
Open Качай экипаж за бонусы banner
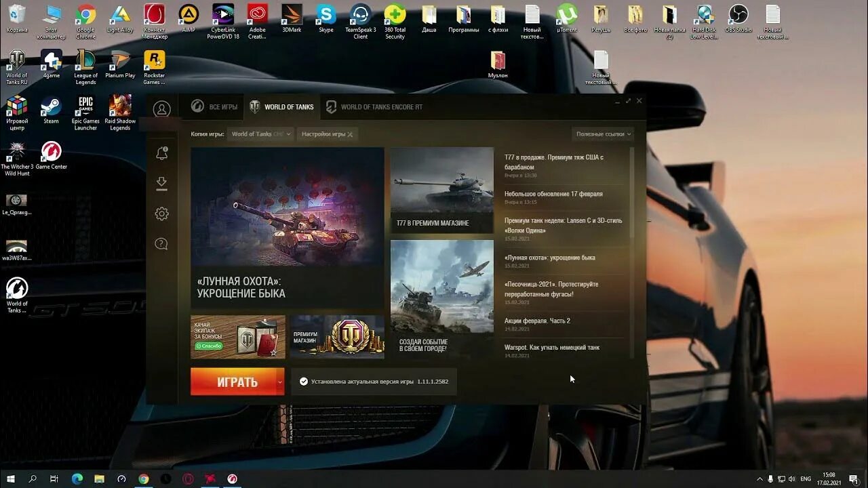point(238,337)
